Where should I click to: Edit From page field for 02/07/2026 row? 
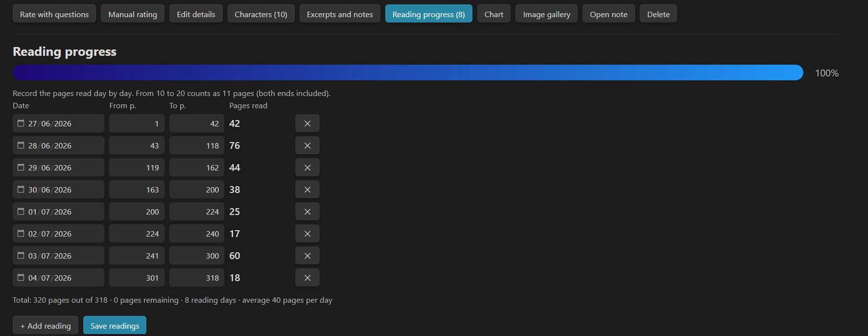[137, 234]
